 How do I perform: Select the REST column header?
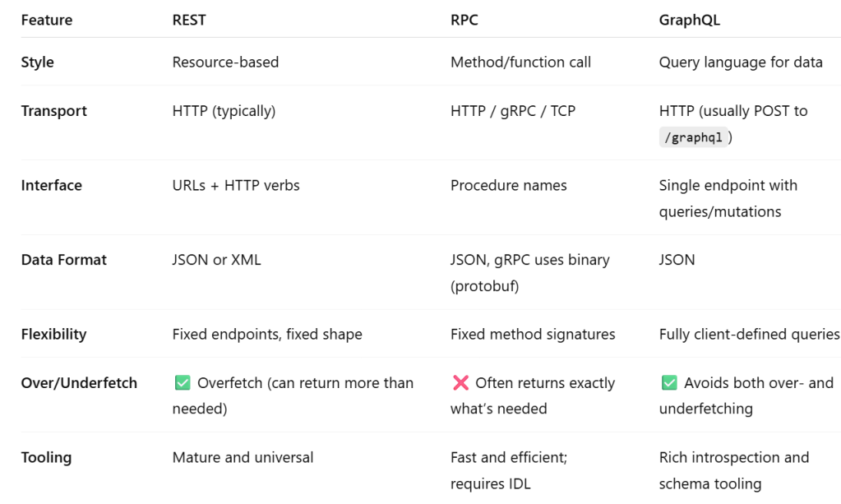pos(189,21)
